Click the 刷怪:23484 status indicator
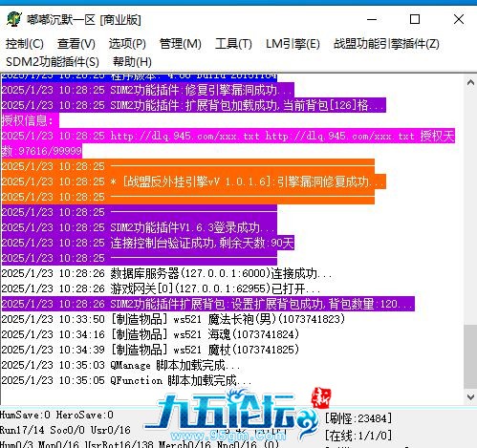Screen dimensions: 477x448 (358, 418)
